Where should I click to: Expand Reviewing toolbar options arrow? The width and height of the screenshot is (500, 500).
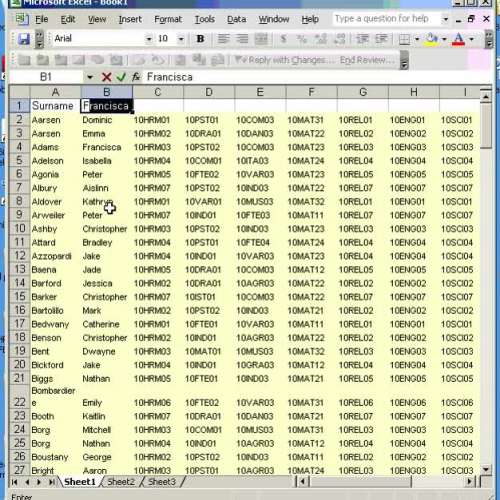(404, 61)
